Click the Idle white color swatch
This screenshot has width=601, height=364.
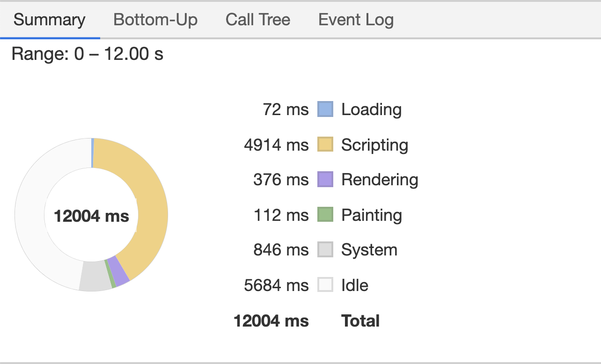click(325, 284)
